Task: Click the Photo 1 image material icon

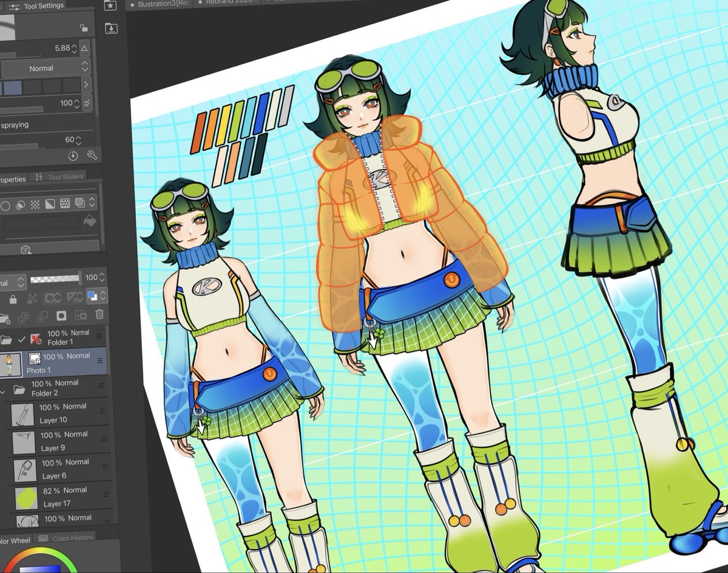Action: click(x=35, y=359)
